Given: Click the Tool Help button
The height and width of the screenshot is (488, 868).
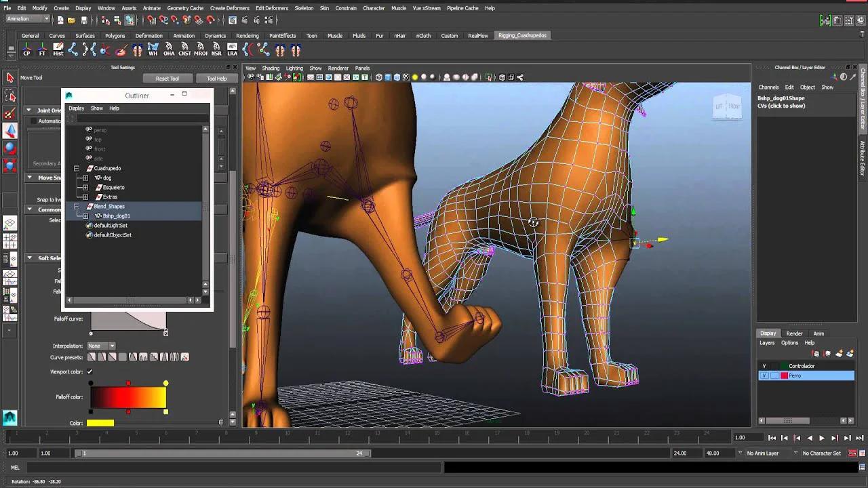Looking at the screenshot, I should (x=216, y=79).
